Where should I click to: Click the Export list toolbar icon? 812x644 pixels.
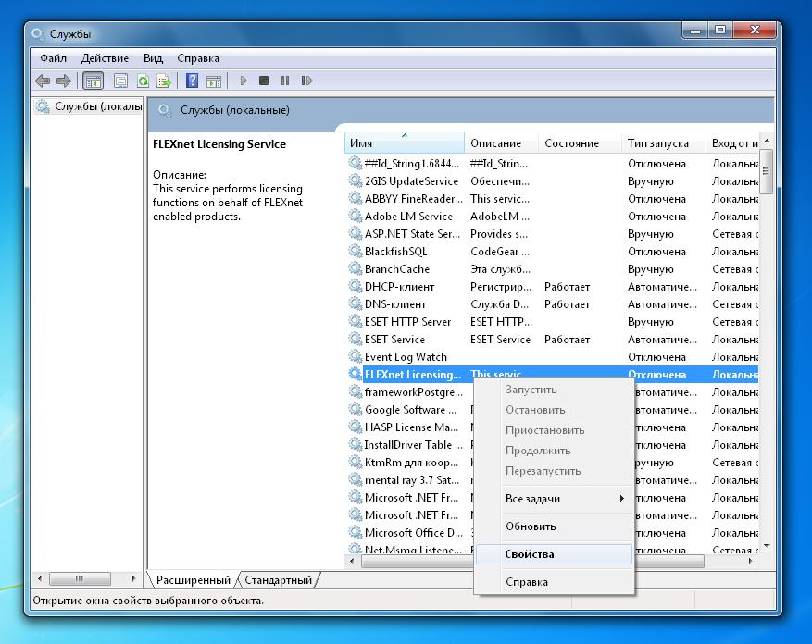click(164, 80)
